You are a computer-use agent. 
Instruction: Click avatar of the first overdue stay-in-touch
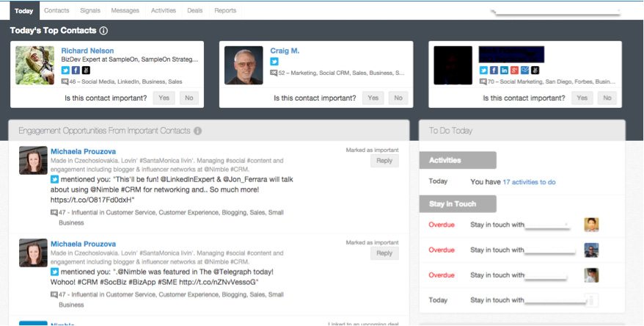click(x=591, y=225)
